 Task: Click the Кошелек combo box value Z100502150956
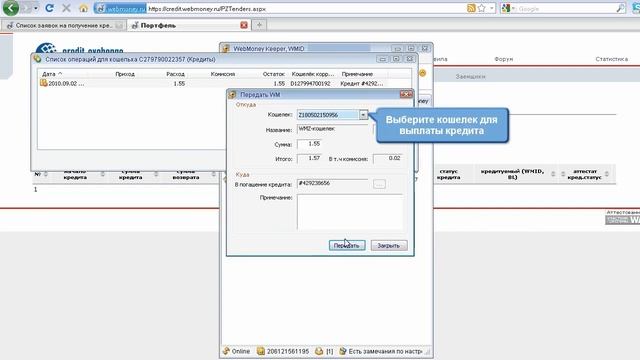[328, 115]
